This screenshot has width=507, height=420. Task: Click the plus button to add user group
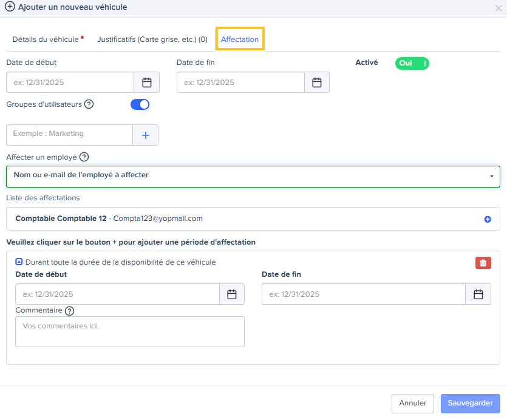click(146, 135)
